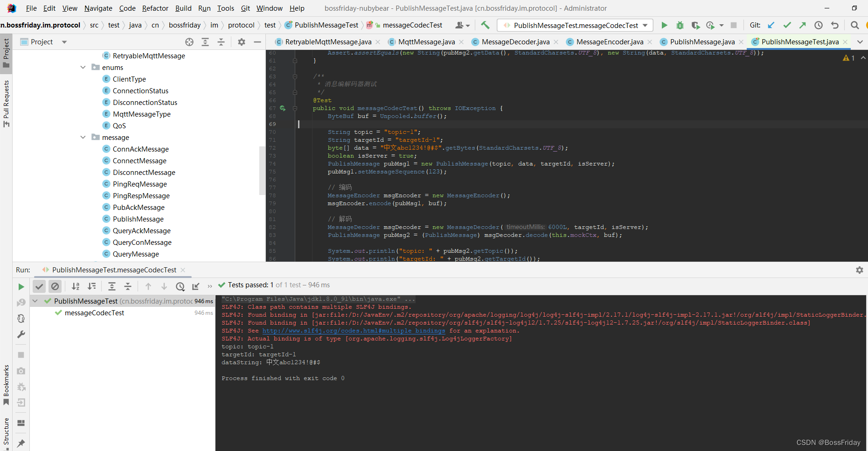Collapse the enums folder
Viewport: 868px width, 451px height.
[83, 68]
